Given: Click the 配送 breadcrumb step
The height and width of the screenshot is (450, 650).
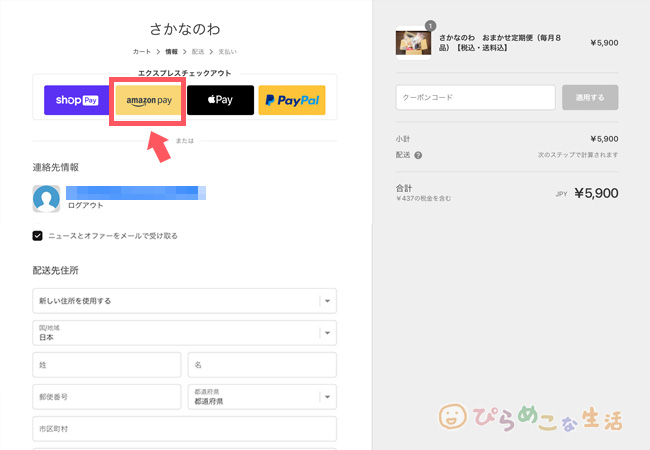Looking at the screenshot, I should pos(198,52).
